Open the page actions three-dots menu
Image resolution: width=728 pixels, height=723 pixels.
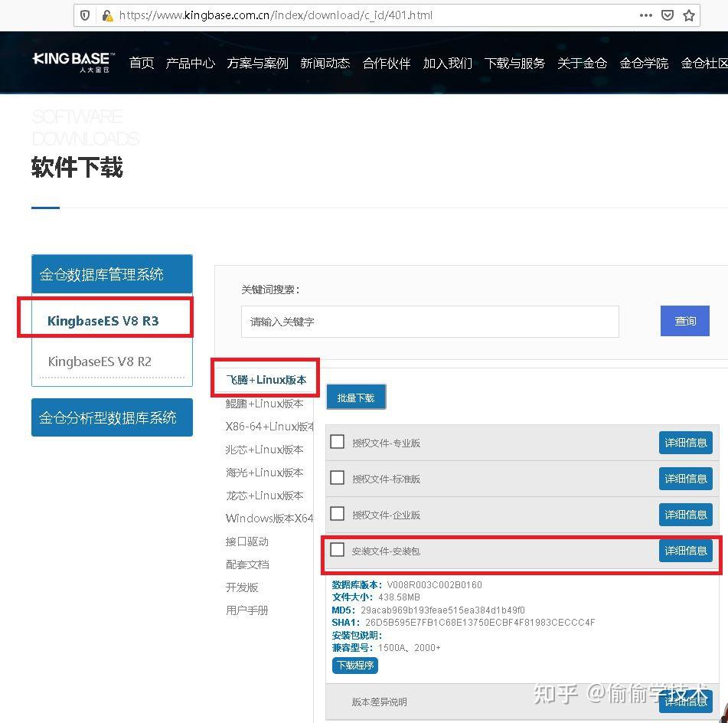645,15
